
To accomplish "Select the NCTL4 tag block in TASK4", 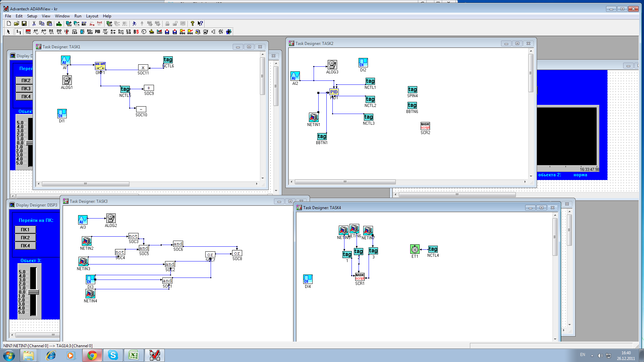I will pyautogui.click(x=433, y=249).
